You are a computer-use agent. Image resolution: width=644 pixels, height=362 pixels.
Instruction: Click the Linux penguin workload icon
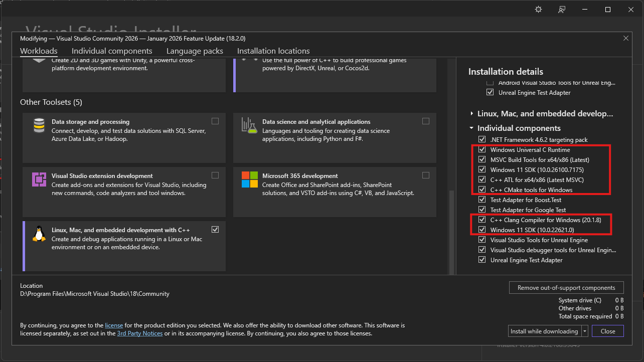click(39, 234)
